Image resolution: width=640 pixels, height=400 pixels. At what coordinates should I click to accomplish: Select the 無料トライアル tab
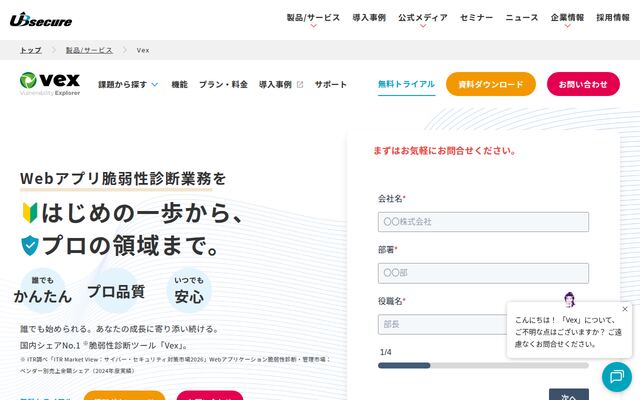click(406, 84)
